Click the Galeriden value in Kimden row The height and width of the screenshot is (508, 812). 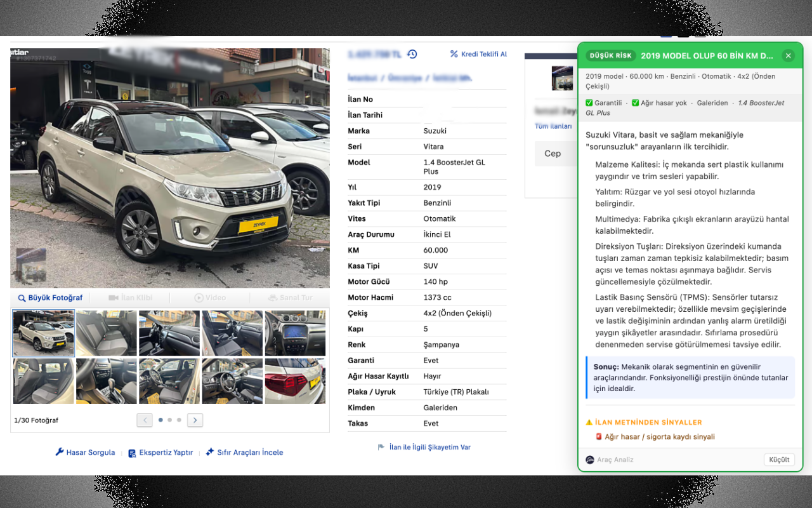[440, 408]
